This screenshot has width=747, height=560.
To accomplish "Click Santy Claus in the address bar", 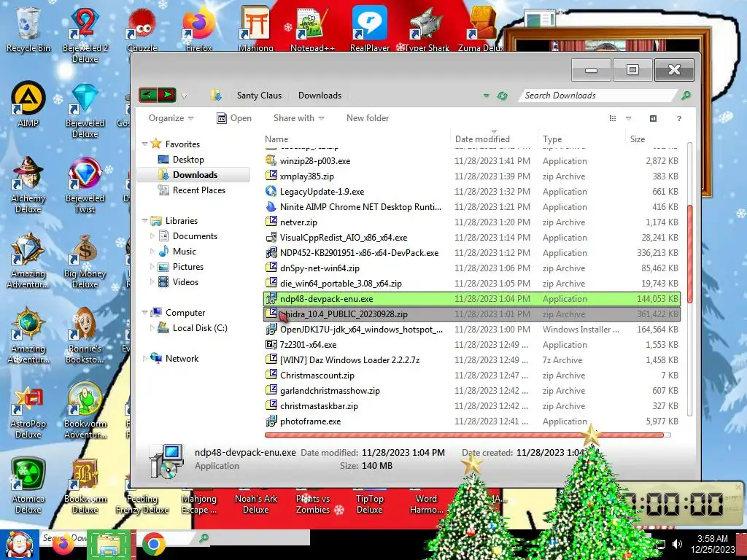I will [x=259, y=96].
